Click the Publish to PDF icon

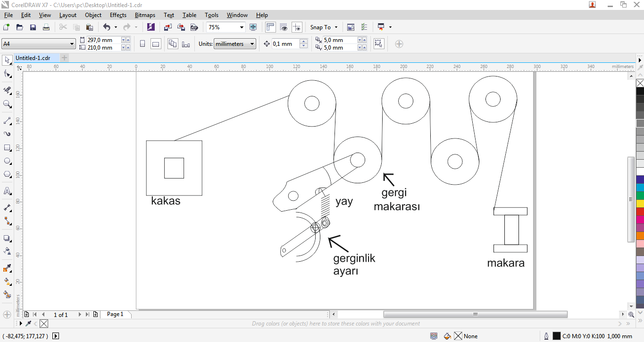(x=193, y=27)
